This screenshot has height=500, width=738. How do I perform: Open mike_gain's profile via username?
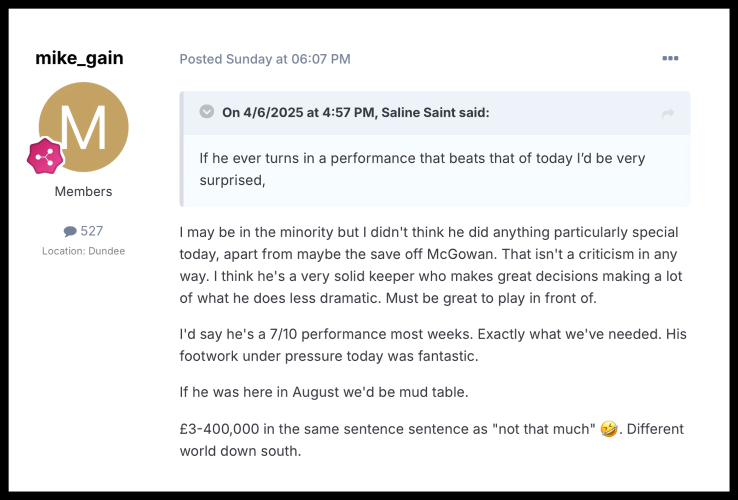click(x=79, y=58)
